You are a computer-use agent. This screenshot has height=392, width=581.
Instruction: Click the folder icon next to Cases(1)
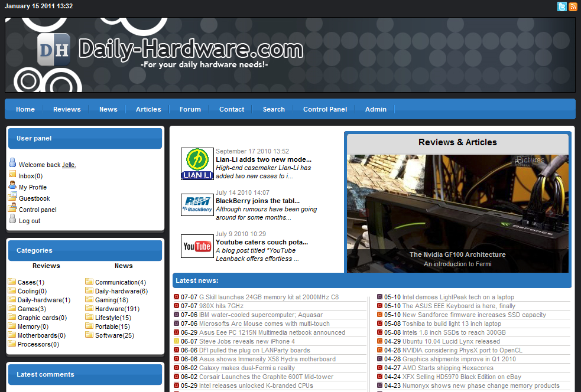(x=12, y=282)
